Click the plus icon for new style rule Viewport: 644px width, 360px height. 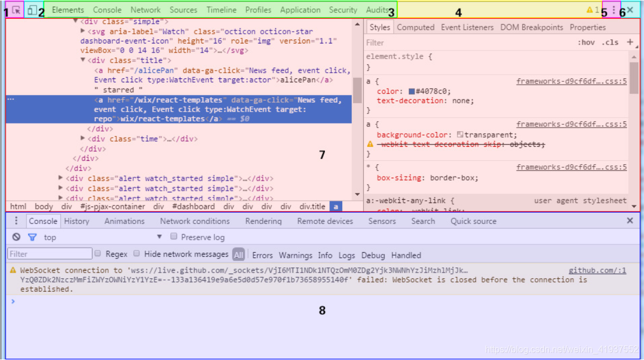pos(630,42)
